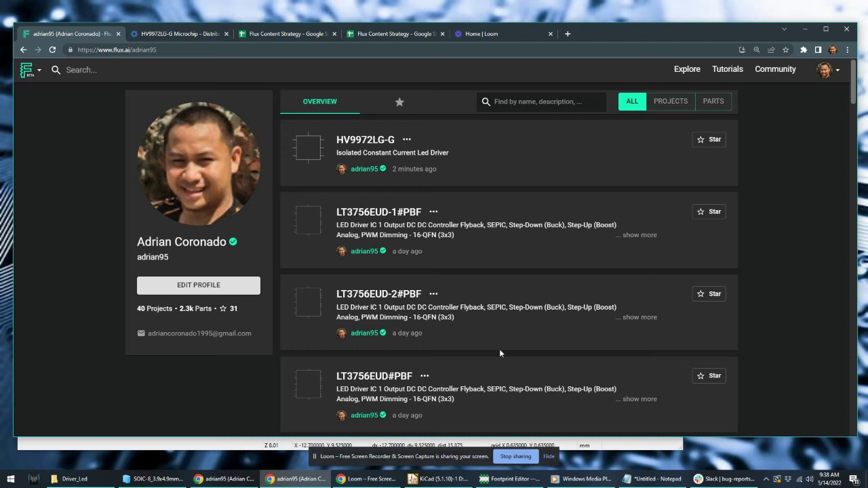This screenshot has width=868, height=488.
Task: Hide the Loom sharing notification
Action: (549, 456)
